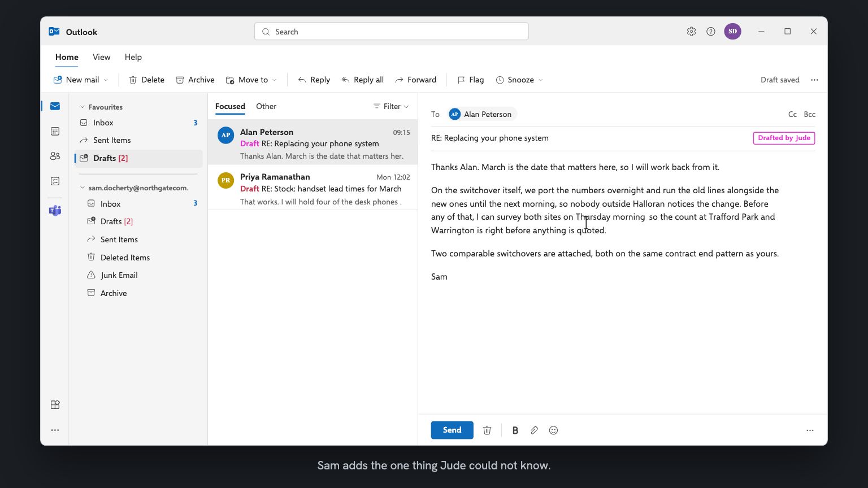The width and height of the screenshot is (868, 488).
Task: Toggle bold formatting in compose bar
Action: 515,430
